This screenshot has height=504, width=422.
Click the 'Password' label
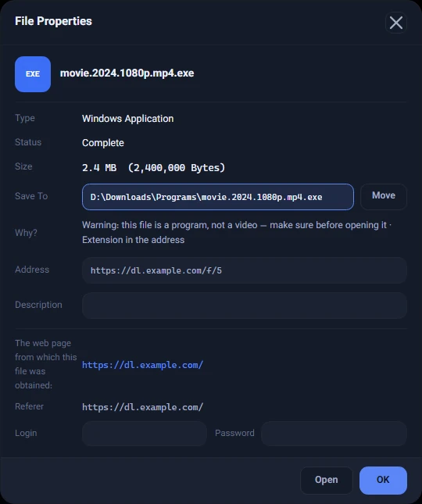(x=234, y=433)
